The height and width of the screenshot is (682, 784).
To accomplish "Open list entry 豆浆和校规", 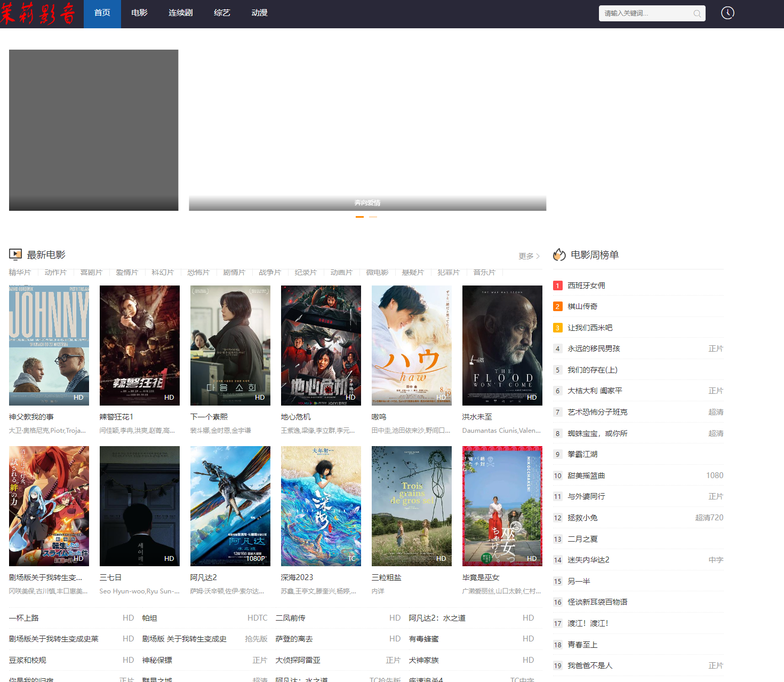I will point(28,660).
